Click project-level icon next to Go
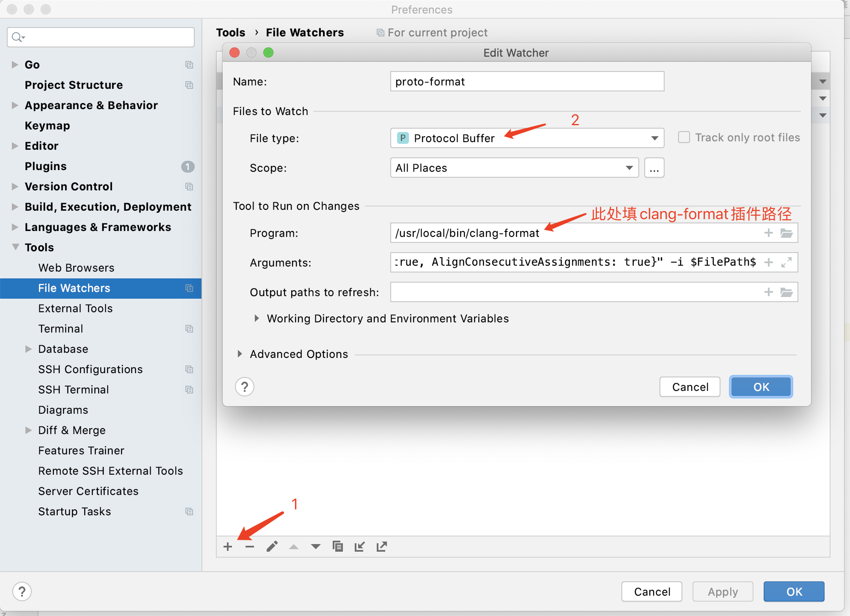 tap(189, 65)
